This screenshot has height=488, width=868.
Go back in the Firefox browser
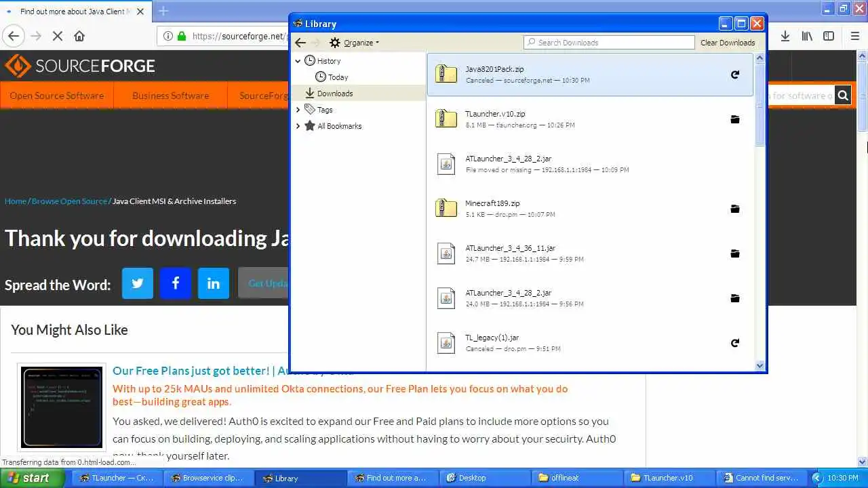pos(14,36)
